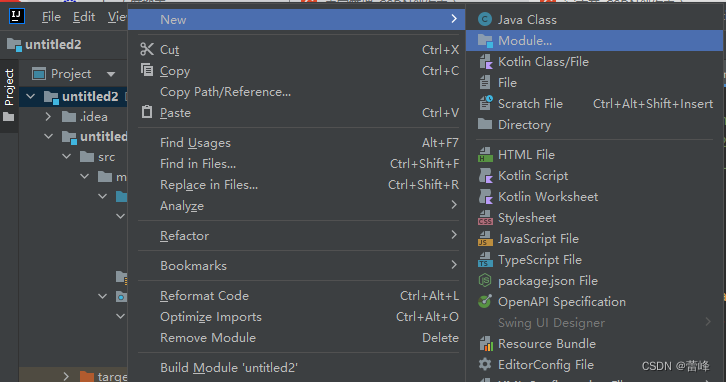Image resolution: width=726 pixels, height=382 pixels.
Task: Open the Edit menu
Action: click(84, 17)
